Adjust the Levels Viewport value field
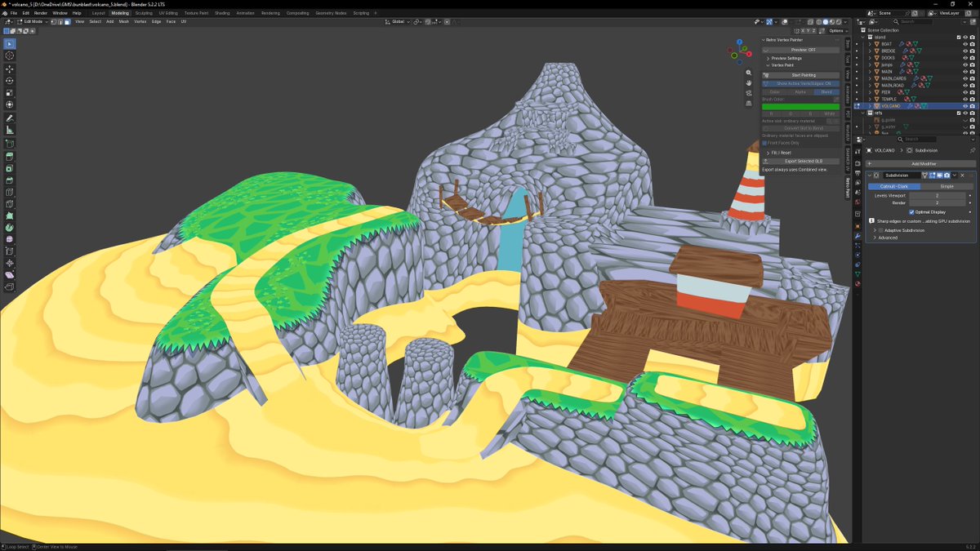The height and width of the screenshot is (551, 980). [938, 196]
